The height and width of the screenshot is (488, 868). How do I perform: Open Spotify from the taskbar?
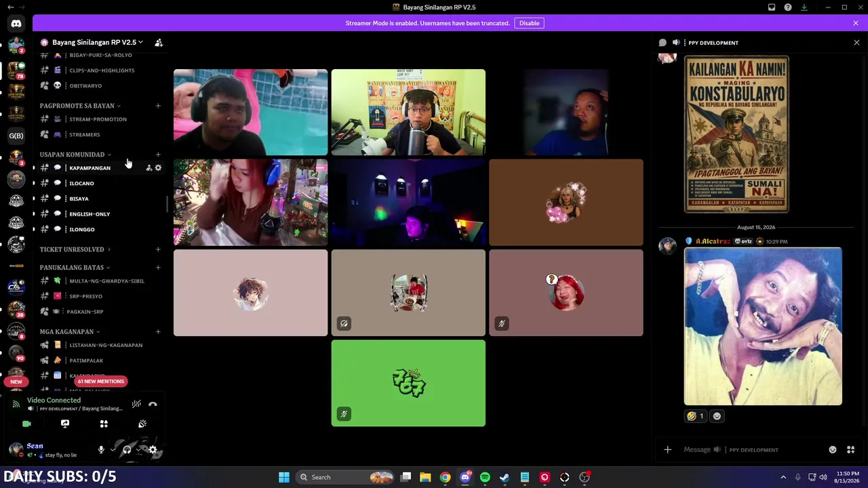tap(485, 477)
